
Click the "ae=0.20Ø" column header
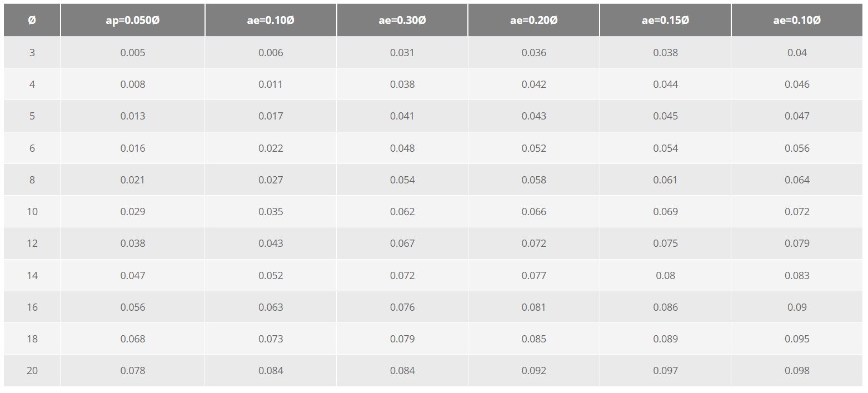tap(533, 21)
